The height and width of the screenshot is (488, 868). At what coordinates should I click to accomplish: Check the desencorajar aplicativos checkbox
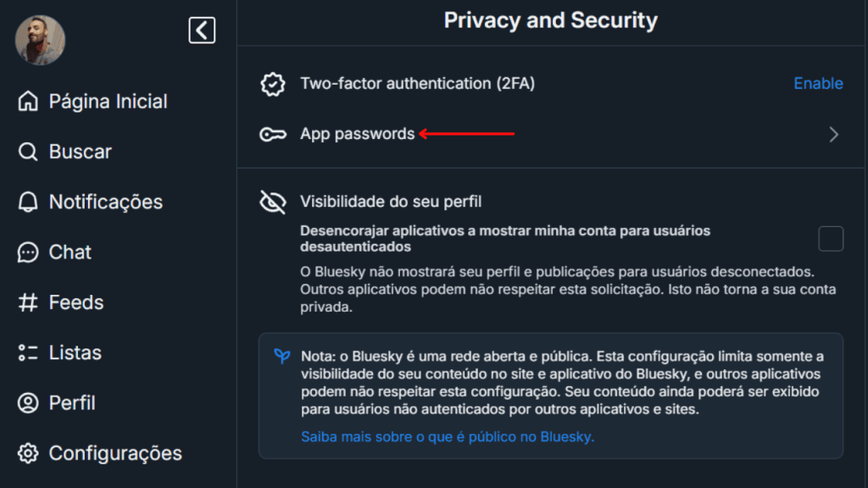point(832,239)
